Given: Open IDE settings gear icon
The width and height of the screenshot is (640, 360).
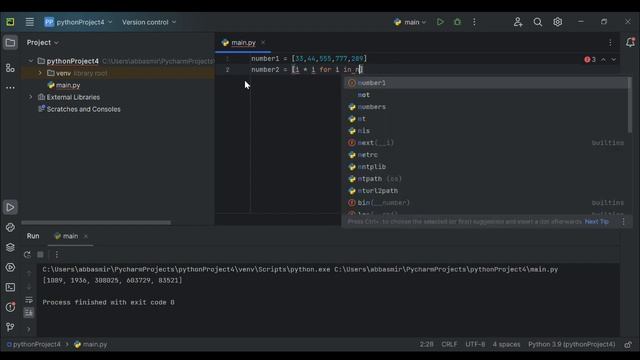Looking at the screenshot, I should [x=558, y=22].
